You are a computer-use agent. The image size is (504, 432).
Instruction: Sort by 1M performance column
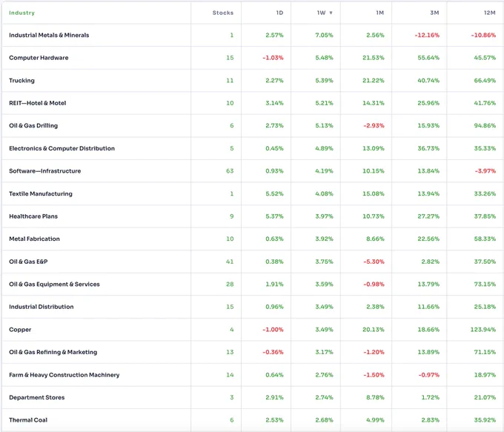click(380, 13)
